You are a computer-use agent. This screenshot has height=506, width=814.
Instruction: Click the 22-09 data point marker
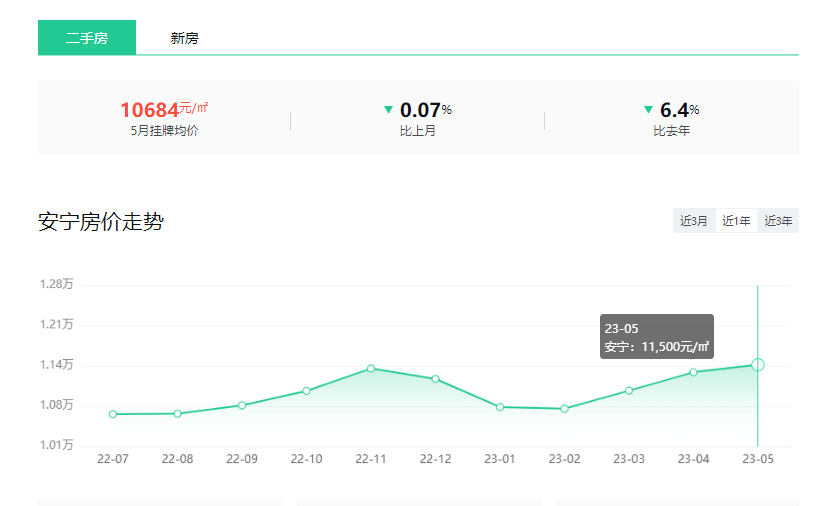click(x=242, y=405)
